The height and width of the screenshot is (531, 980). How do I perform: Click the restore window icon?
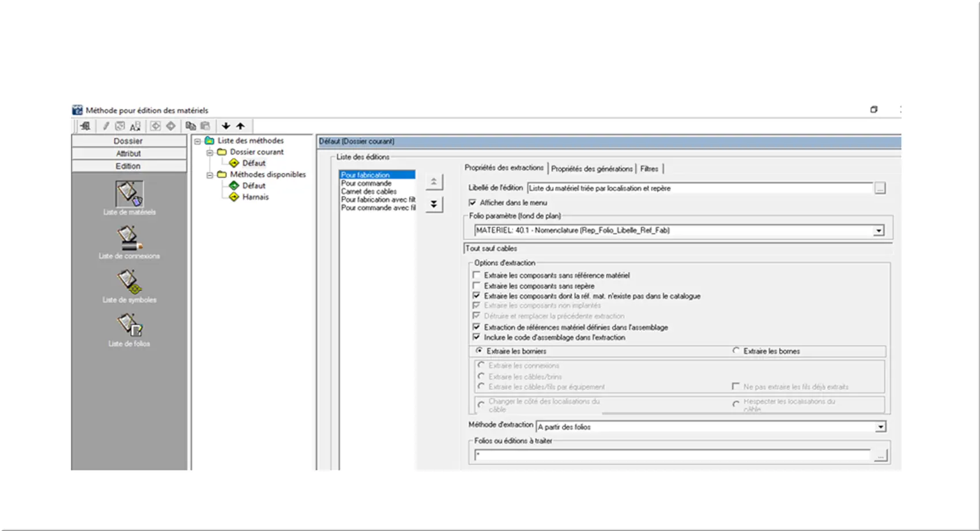click(874, 110)
